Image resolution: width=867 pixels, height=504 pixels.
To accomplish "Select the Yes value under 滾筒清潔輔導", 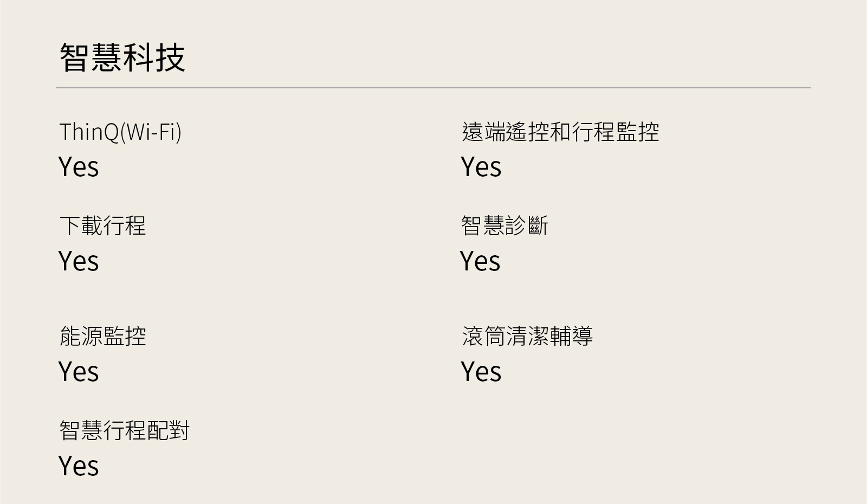I will 481,372.
